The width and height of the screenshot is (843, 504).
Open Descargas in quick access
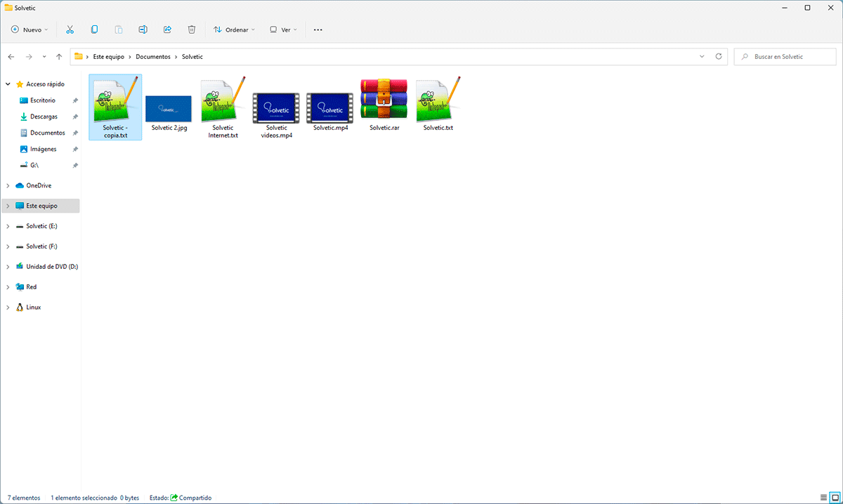42,117
